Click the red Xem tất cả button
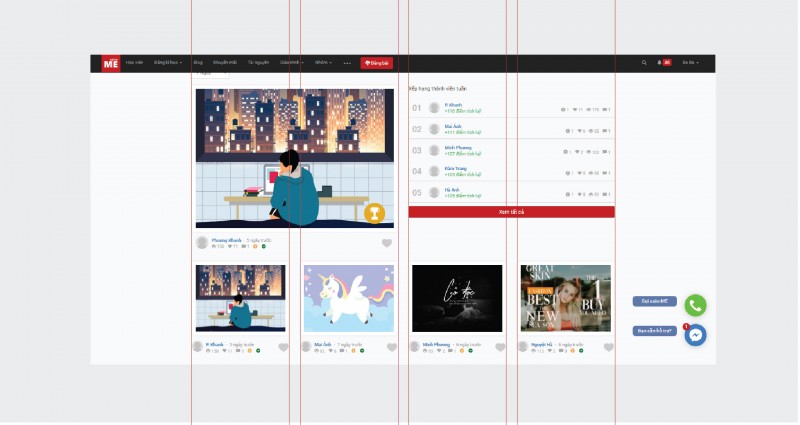Viewport: 800px width, 425px height. coord(512,212)
